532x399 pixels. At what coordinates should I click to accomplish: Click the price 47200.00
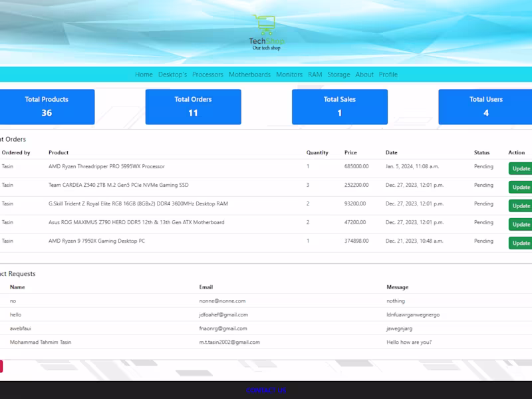(x=355, y=222)
